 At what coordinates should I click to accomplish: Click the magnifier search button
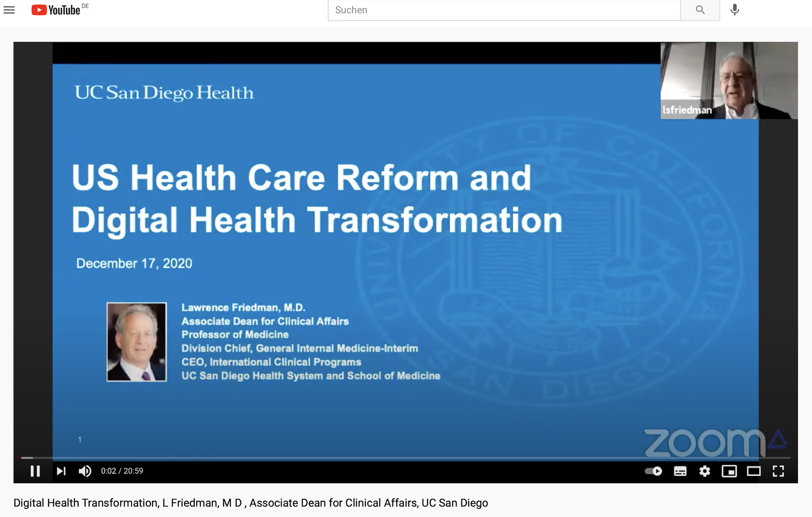(700, 10)
